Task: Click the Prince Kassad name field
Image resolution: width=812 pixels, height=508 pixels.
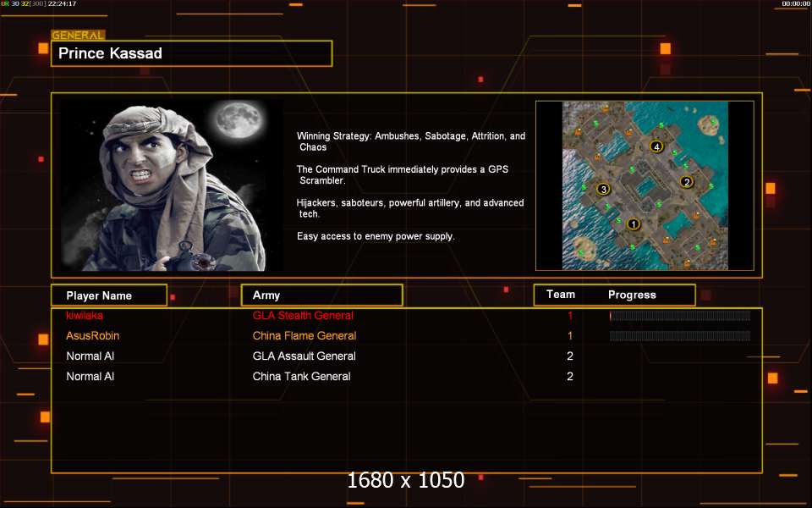Action: tap(192, 53)
